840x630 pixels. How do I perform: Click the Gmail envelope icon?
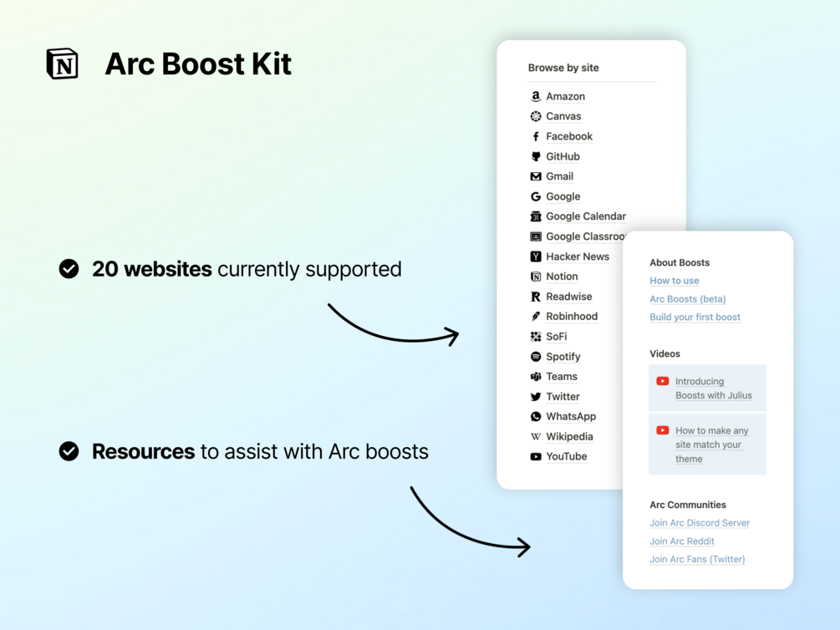click(535, 176)
